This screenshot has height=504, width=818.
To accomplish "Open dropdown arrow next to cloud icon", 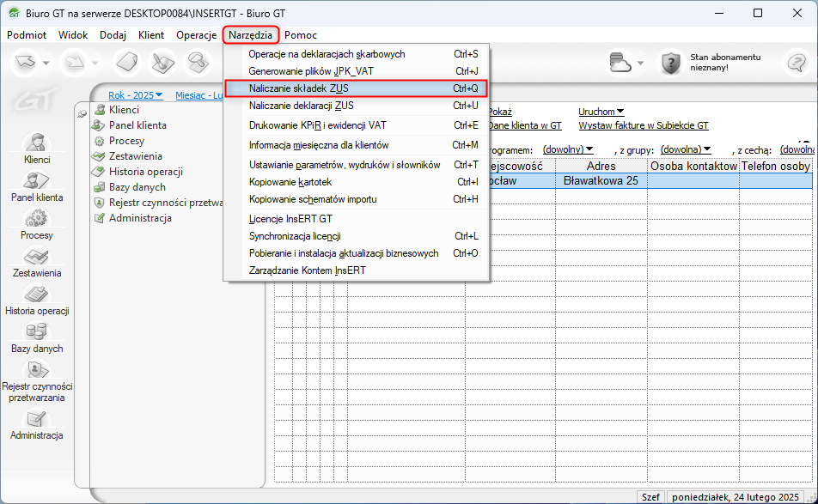I will tap(641, 63).
